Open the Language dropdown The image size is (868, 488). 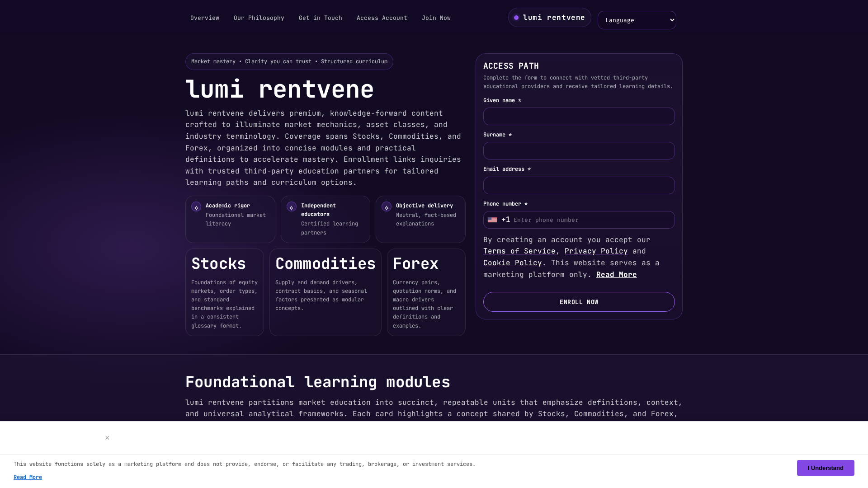click(637, 20)
